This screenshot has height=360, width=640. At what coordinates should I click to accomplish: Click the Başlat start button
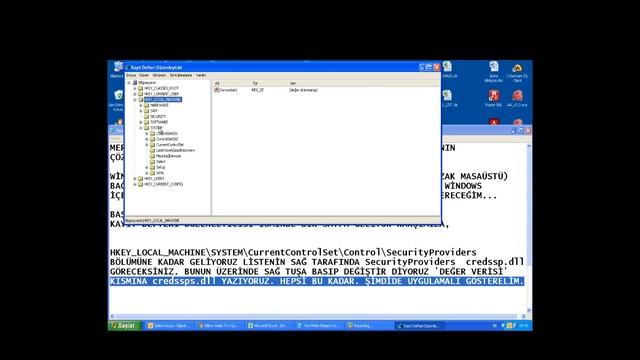[124, 326]
